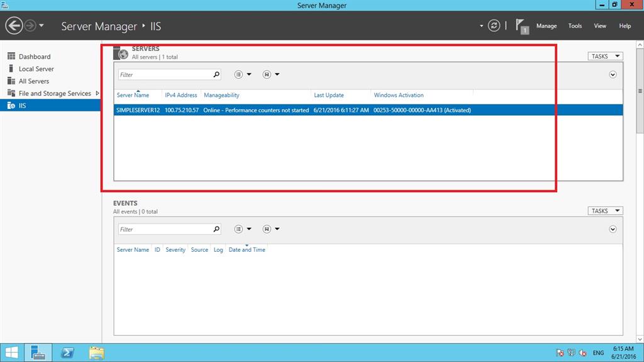Open the Events section TASKS dropdown
This screenshot has height=362, width=644.
pos(605,211)
